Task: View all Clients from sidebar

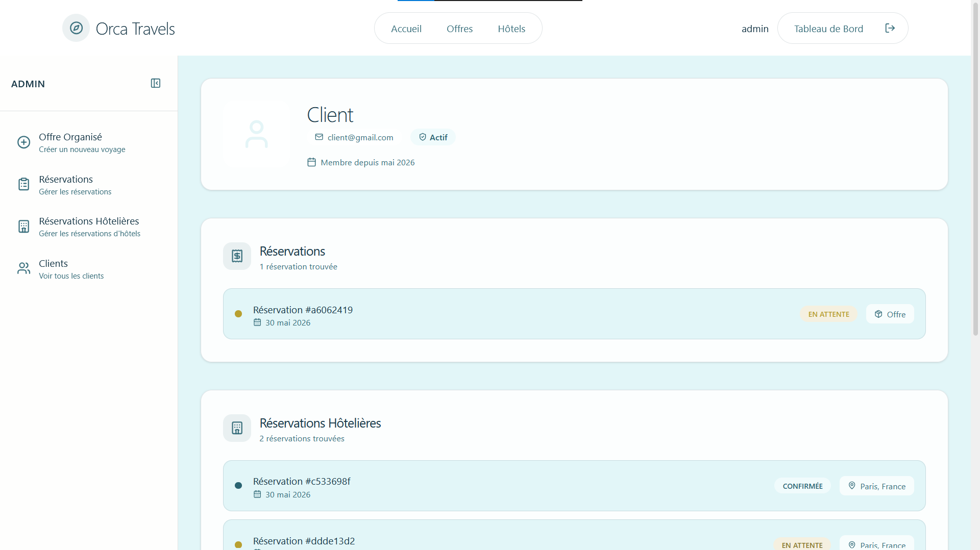Action: point(89,269)
